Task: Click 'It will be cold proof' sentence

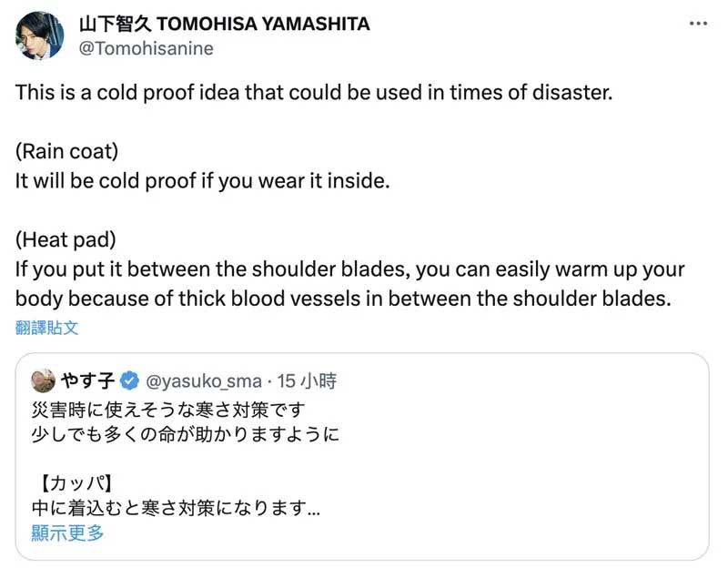Action: pos(202,180)
